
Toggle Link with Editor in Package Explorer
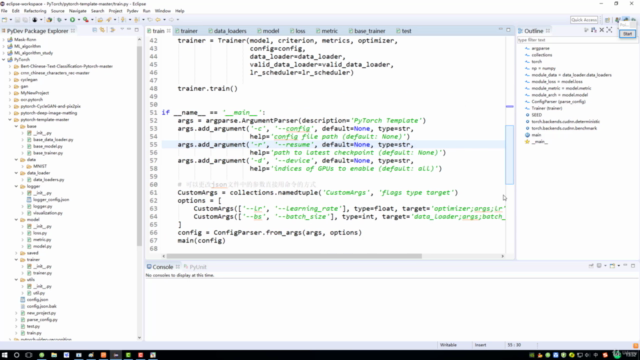tap(102, 30)
